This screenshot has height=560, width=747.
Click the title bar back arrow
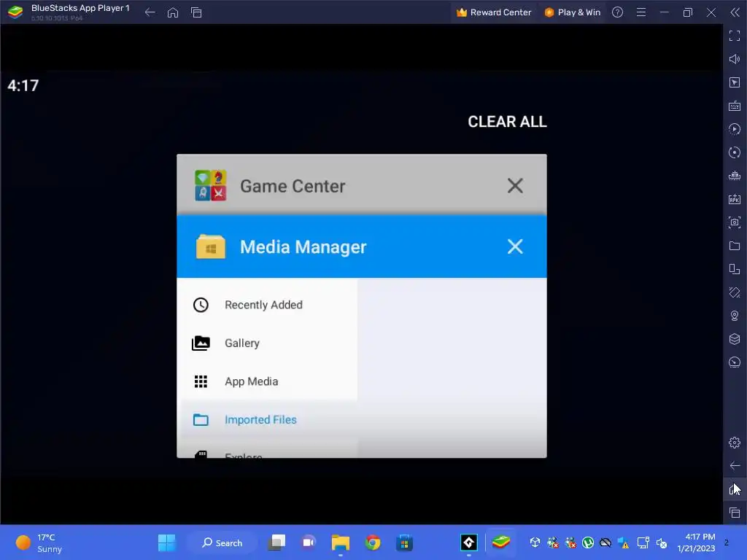click(150, 12)
